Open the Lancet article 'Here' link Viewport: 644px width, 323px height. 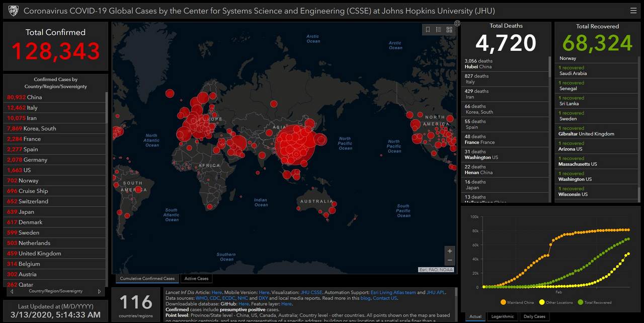pos(216,292)
